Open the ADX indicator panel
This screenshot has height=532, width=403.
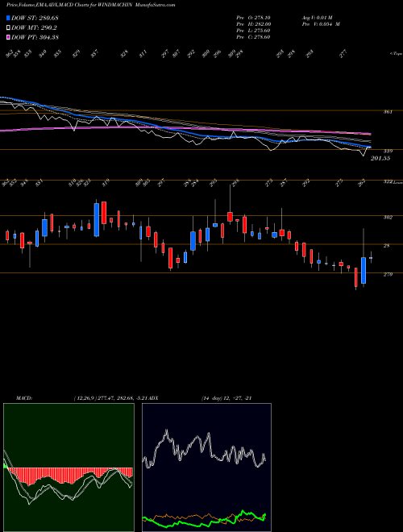[x=206, y=468]
